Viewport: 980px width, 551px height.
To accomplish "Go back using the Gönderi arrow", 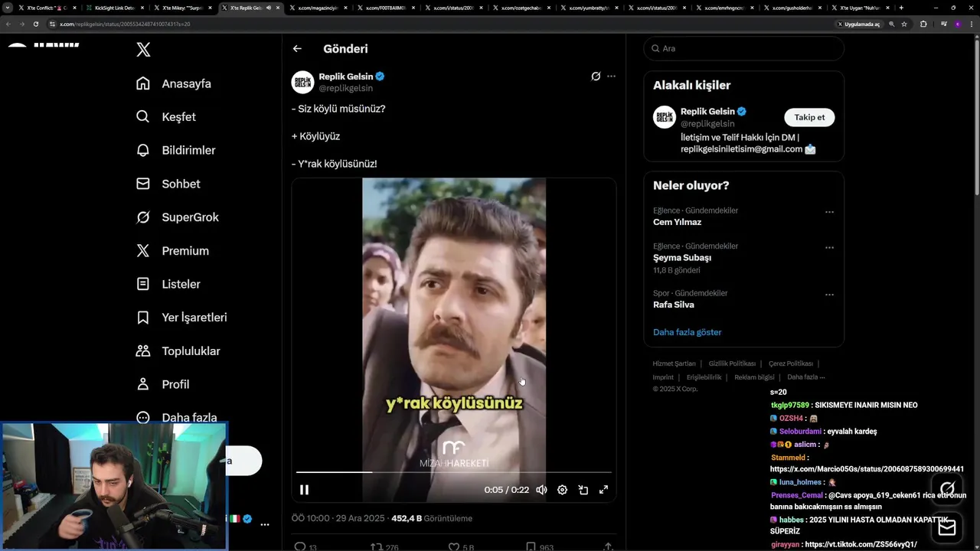I will tap(297, 48).
